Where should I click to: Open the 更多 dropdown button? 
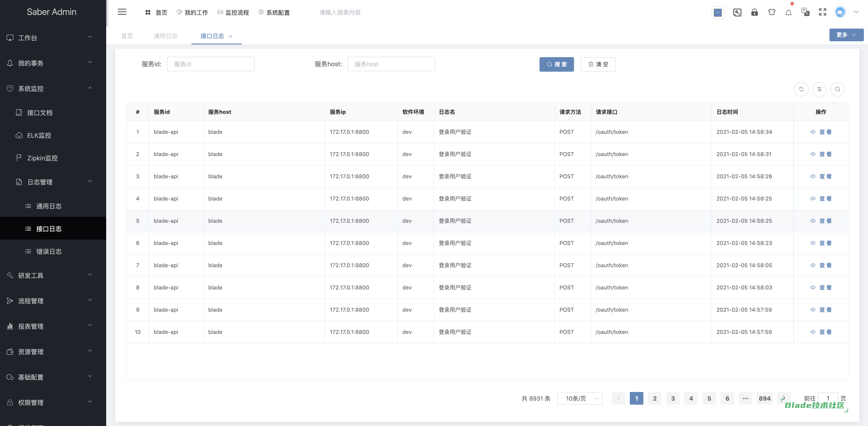point(846,35)
